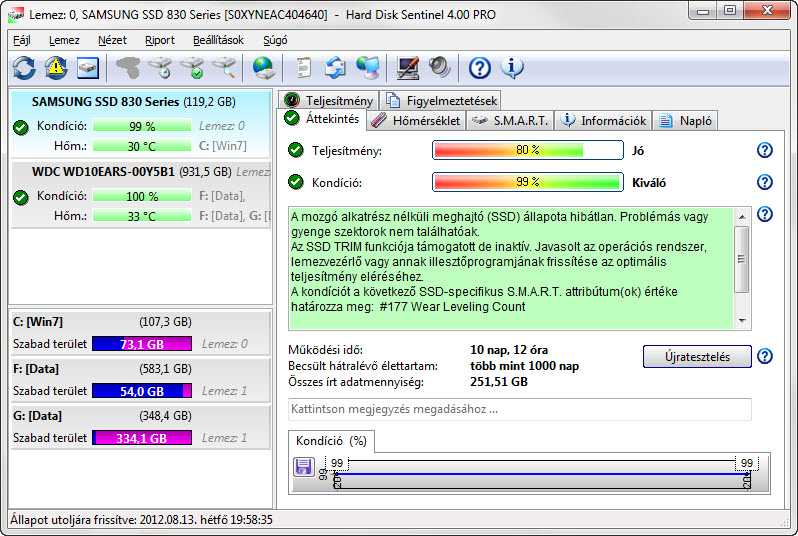Open the Riport menu
Screen dimensions: 798x536
pyautogui.click(x=159, y=40)
